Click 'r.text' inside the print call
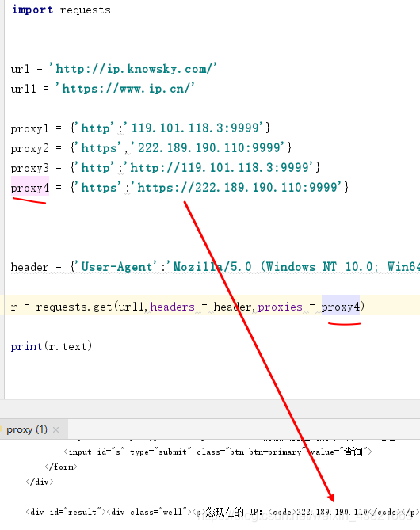420x530 pixels. [67, 346]
